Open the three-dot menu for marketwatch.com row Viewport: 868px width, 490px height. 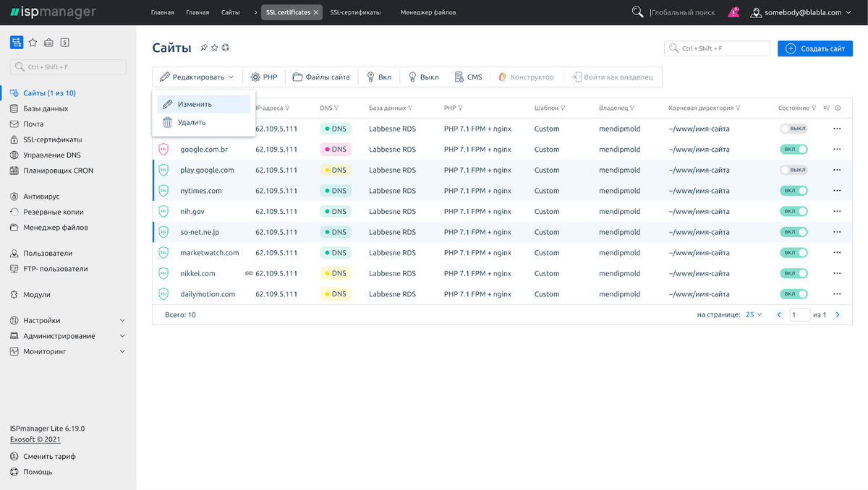tap(838, 253)
